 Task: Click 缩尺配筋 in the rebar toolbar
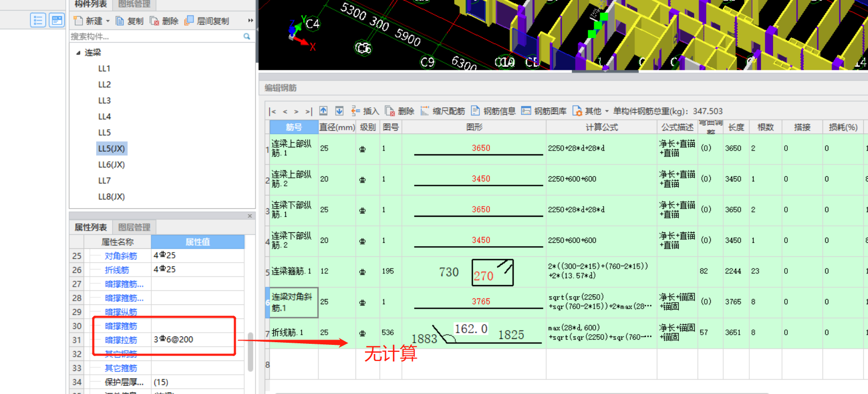[443, 111]
